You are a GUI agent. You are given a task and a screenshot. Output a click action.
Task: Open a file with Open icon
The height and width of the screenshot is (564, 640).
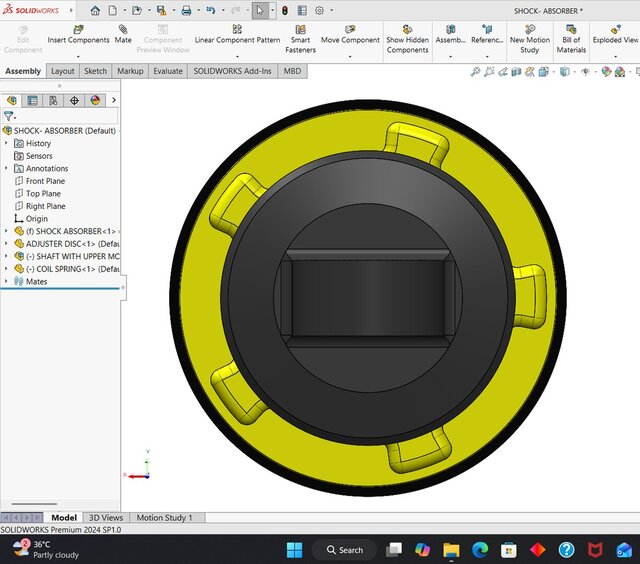[x=137, y=11]
